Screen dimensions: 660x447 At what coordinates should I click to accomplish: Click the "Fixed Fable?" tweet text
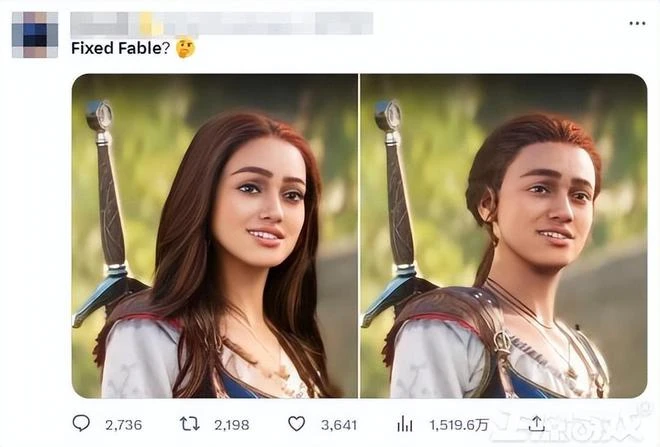coord(115,48)
